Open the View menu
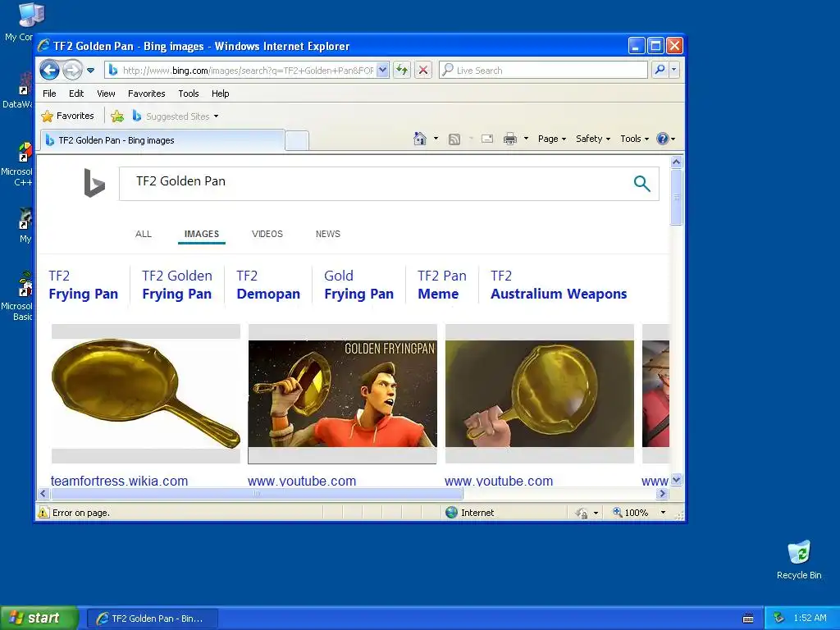 pyautogui.click(x=106, y=94)
